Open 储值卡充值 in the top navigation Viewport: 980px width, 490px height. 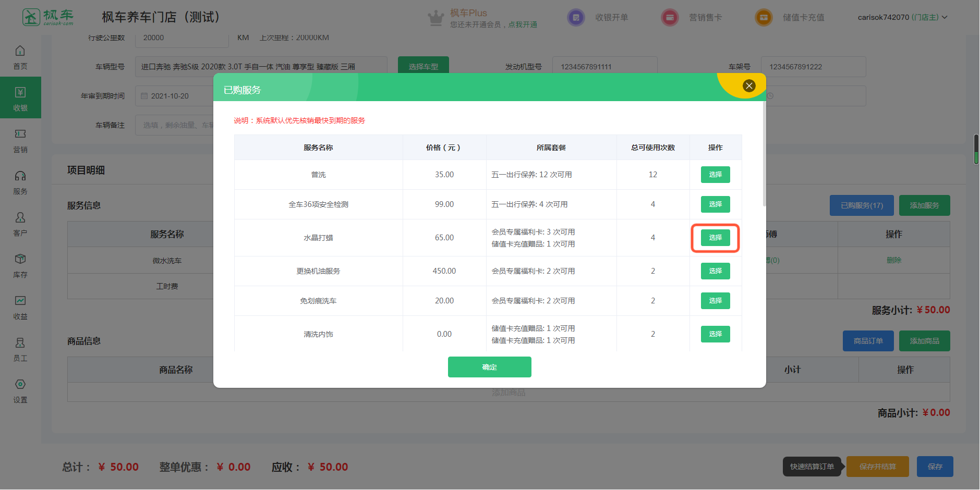click(791, 17)
